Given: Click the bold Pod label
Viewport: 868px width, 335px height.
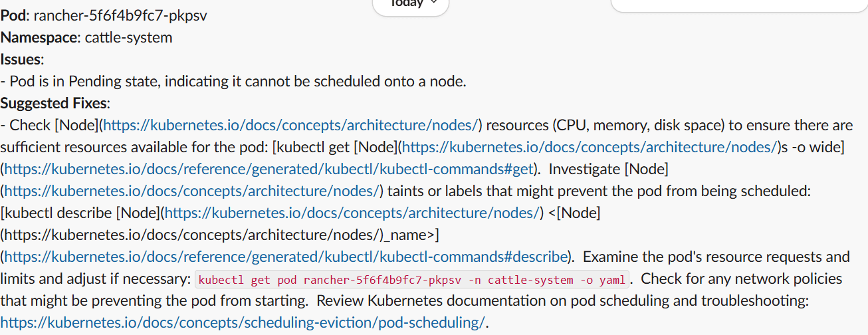Looking at the screenshot, I should pos(13,15).
